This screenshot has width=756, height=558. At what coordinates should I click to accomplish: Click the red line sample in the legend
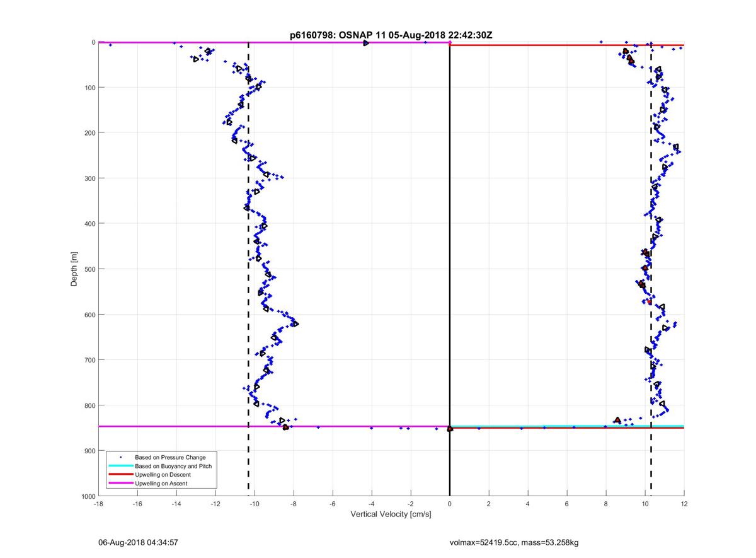120,475
